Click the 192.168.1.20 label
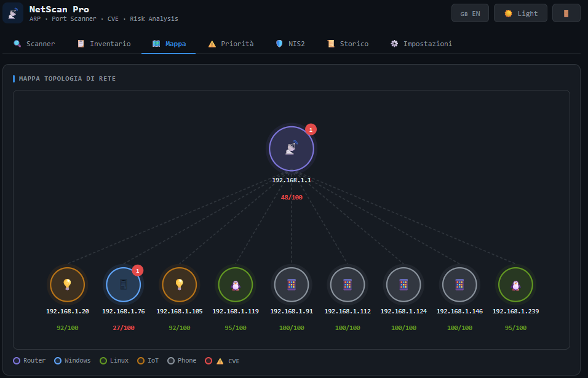 tap(68, 311)
